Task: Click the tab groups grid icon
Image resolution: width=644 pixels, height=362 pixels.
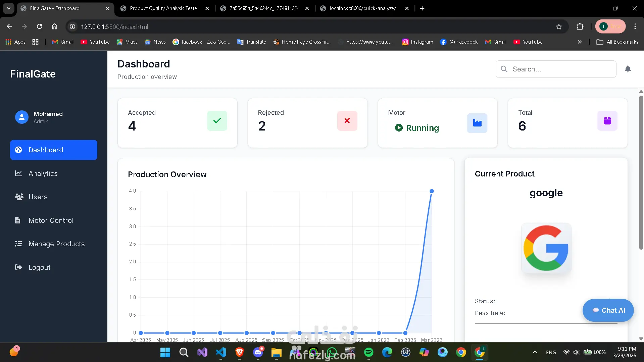Action: click(x=35, y=42)
